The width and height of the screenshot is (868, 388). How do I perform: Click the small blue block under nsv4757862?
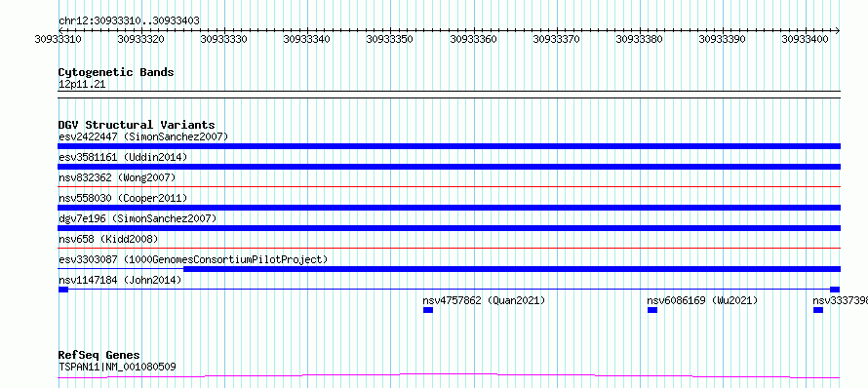point(428,310)
